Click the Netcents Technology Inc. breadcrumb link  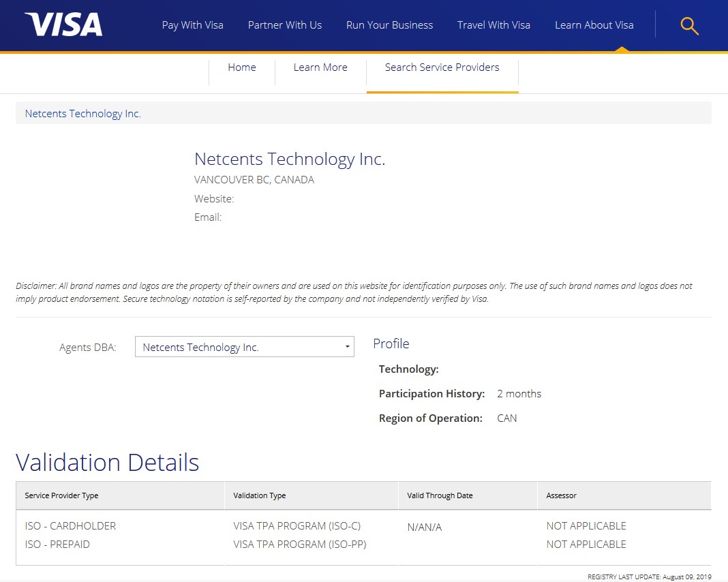pyautogui.click(x=83, y=114)
